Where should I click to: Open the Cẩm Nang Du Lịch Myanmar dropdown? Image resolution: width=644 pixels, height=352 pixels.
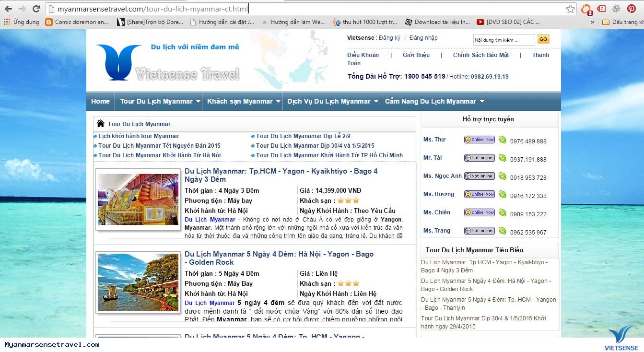pos(433,101)
